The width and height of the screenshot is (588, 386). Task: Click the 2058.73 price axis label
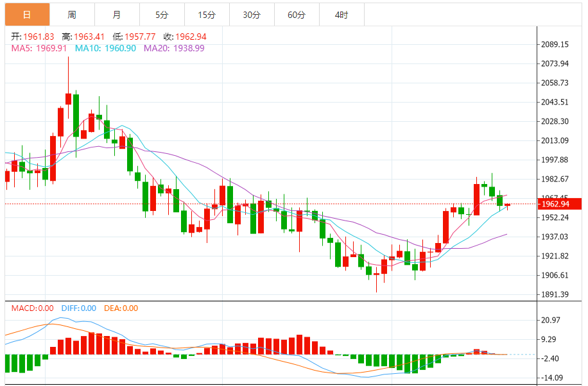pyautogui.click(x=555, y=83)
